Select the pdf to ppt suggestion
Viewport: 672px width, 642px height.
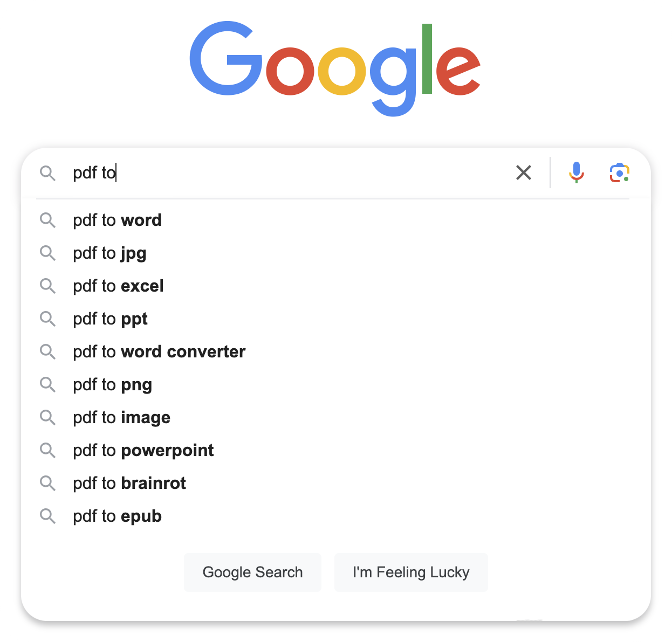[111, 319]
